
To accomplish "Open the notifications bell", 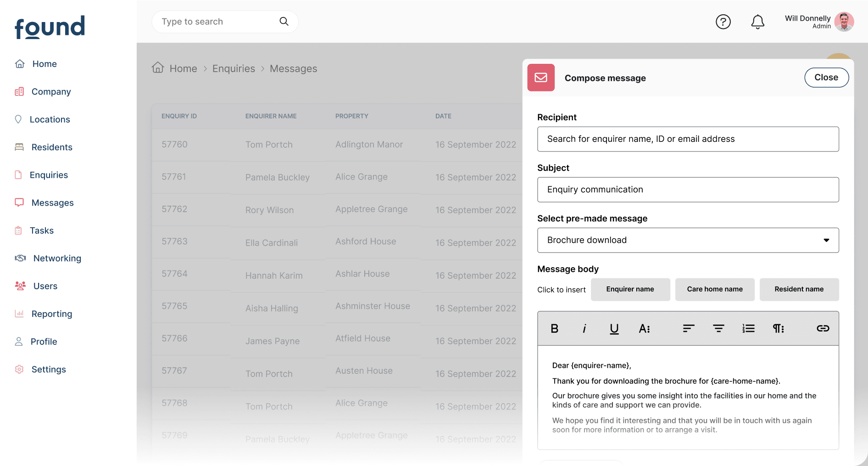I will (757, 22).
